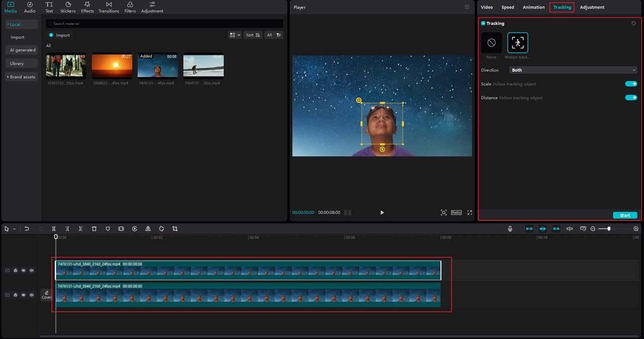The image size is (644, 339).
Task: Click the reset arrow in Tracking panel
Action: tap(633, 24)
